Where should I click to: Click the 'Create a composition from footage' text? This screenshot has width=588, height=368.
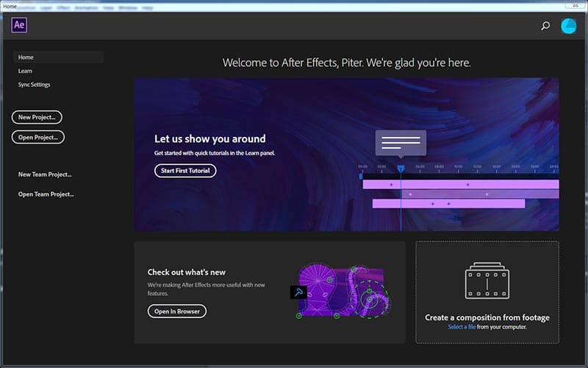click(x=487, y=318)
